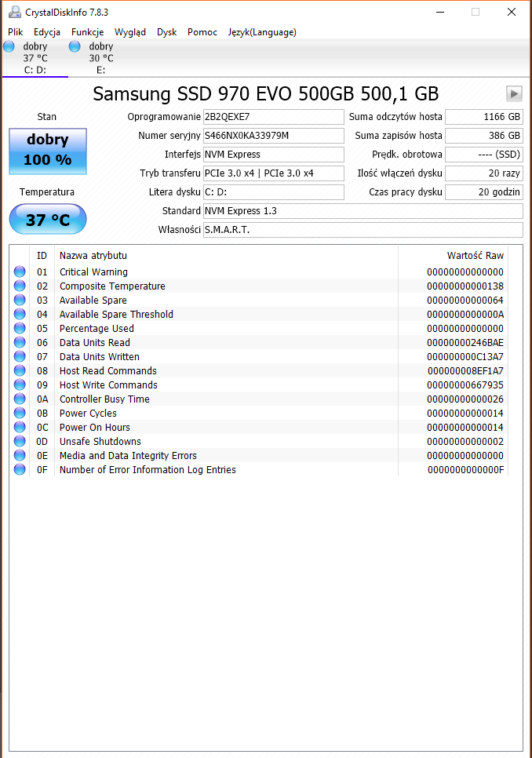532x758 pixels.
Task: Click the dobry 100 % health status button
Action: (48, 151)
